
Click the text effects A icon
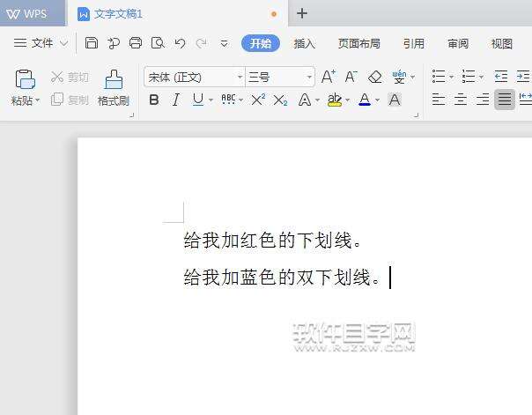[305, 100]
